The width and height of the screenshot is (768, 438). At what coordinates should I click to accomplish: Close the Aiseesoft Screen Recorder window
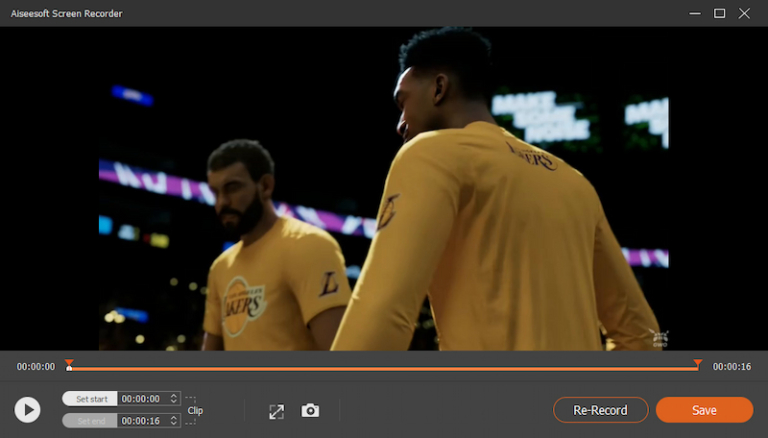[745, 13]
